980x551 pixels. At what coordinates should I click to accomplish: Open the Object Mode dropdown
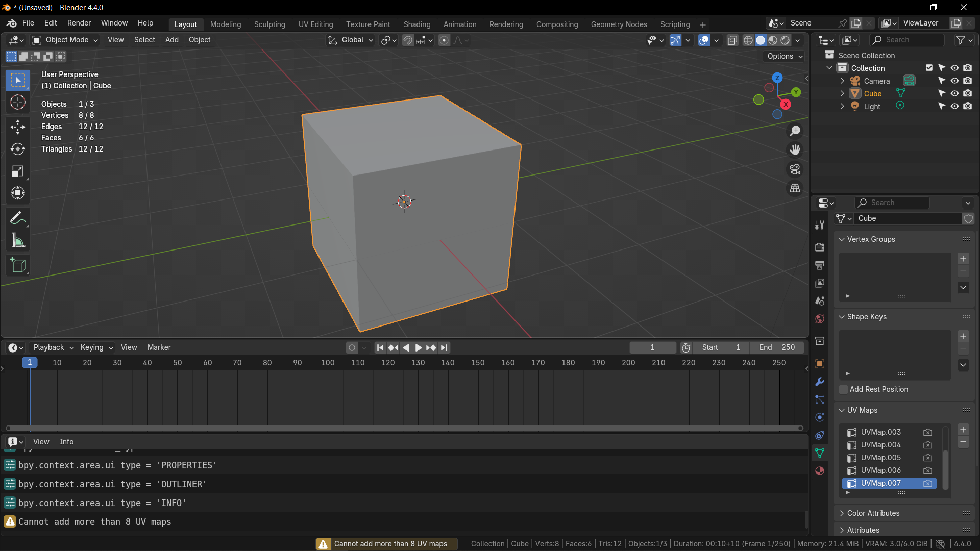tap(65, 40)
